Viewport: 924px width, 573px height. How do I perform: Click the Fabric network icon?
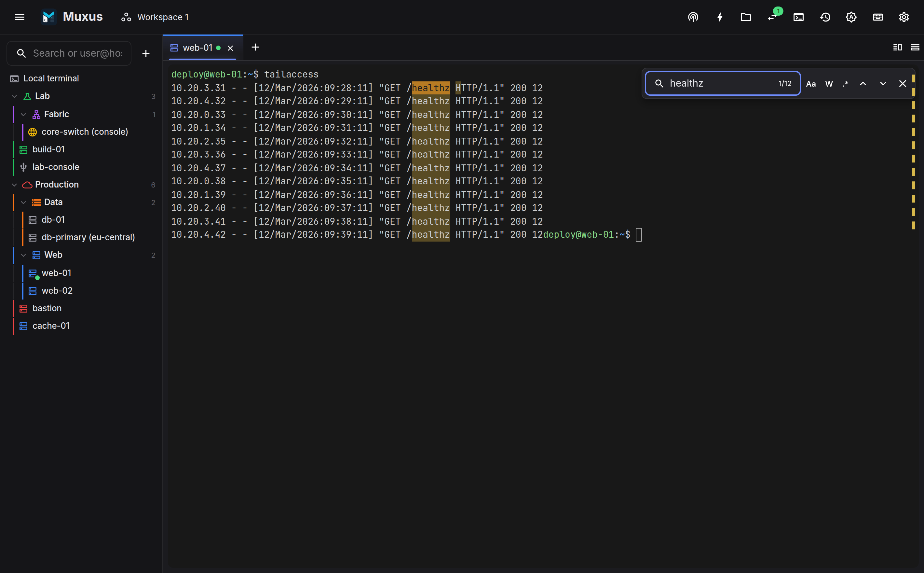pyautogui.click(x=36, y=115)
